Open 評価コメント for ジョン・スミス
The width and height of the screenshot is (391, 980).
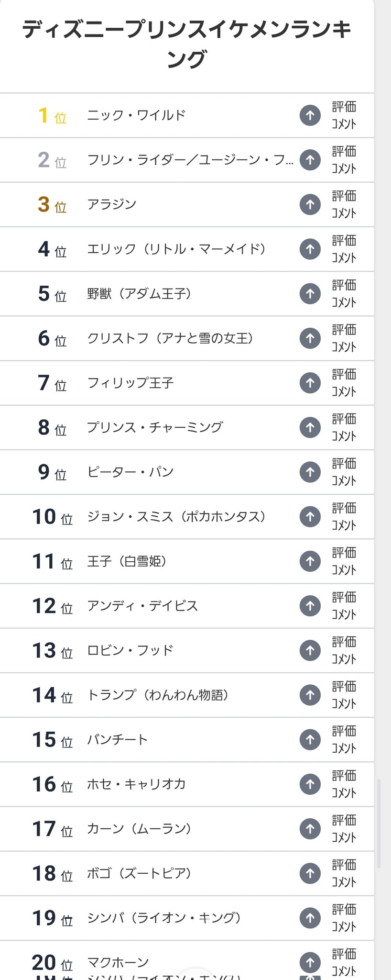tap(344, 516)
